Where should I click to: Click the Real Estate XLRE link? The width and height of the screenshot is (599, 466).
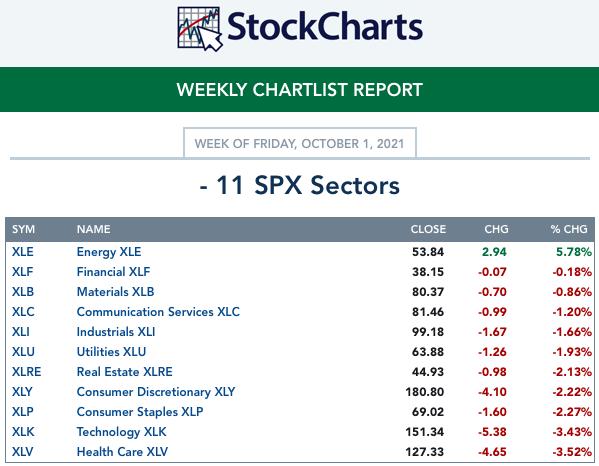tap(125, 372)
